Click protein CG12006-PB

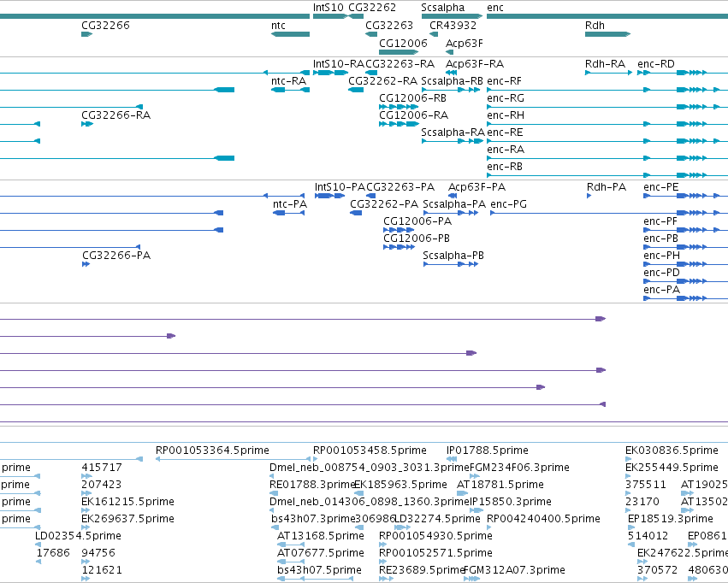click(x=399, y=247)
